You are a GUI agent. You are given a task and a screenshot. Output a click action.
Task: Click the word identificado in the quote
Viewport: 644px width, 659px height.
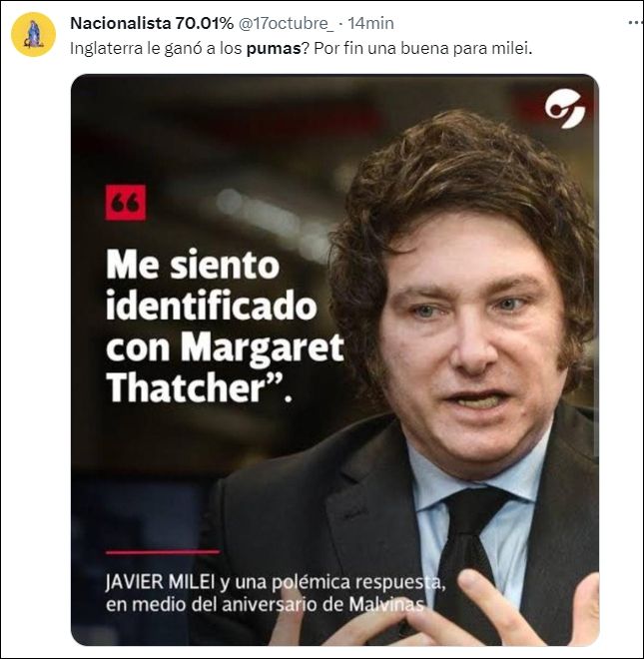(x=211, y=306)
